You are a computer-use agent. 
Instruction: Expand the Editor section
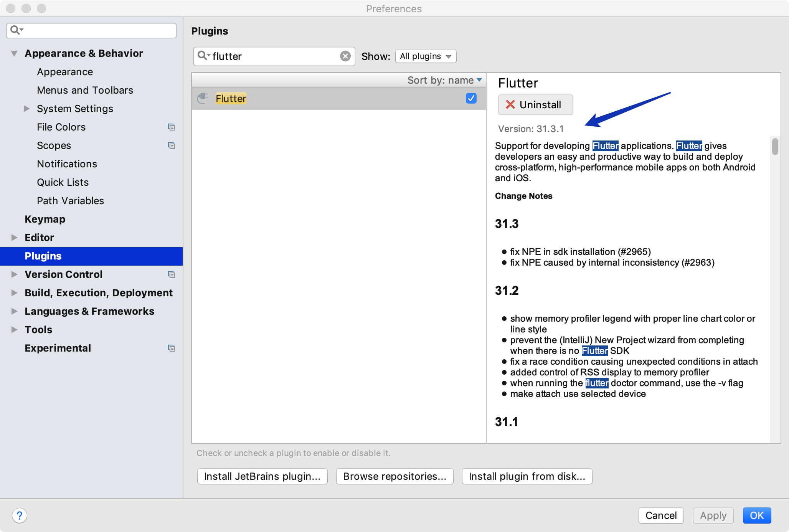coord(14,238)
